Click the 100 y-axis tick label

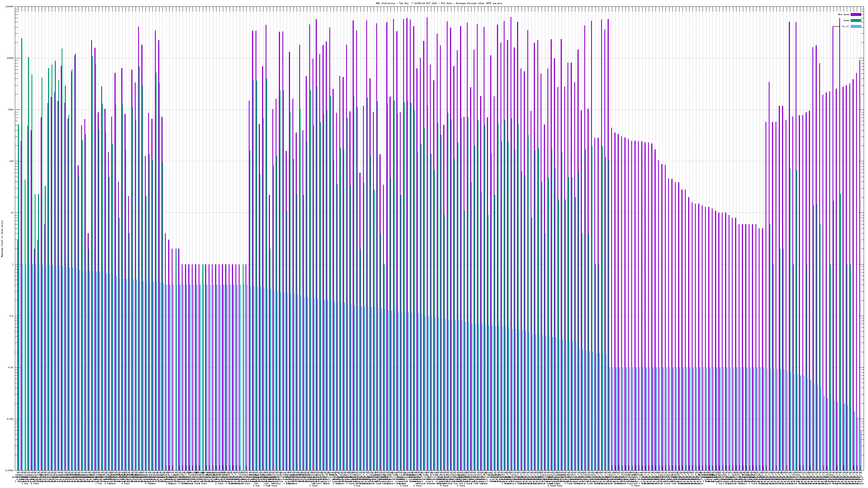click(12, 161)
